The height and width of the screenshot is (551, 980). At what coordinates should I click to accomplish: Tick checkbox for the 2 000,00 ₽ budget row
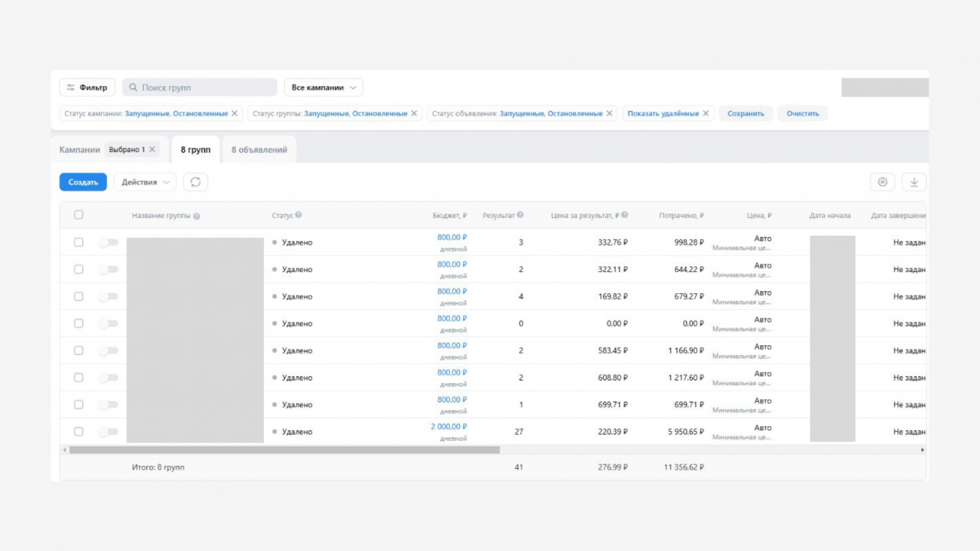click(x=78, y=432)
